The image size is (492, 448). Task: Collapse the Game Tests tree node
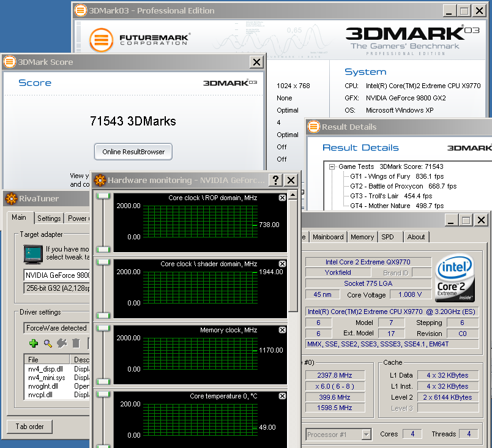click(x=332, y=166)
